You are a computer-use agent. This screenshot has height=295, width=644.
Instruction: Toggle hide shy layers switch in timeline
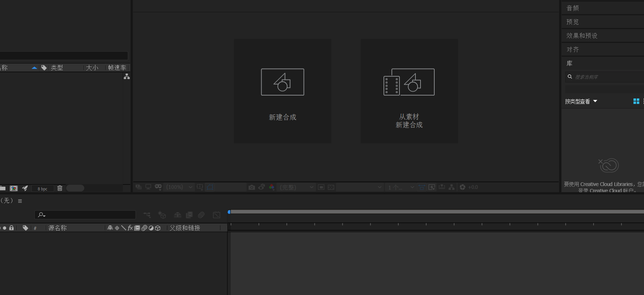click(177, 215)
